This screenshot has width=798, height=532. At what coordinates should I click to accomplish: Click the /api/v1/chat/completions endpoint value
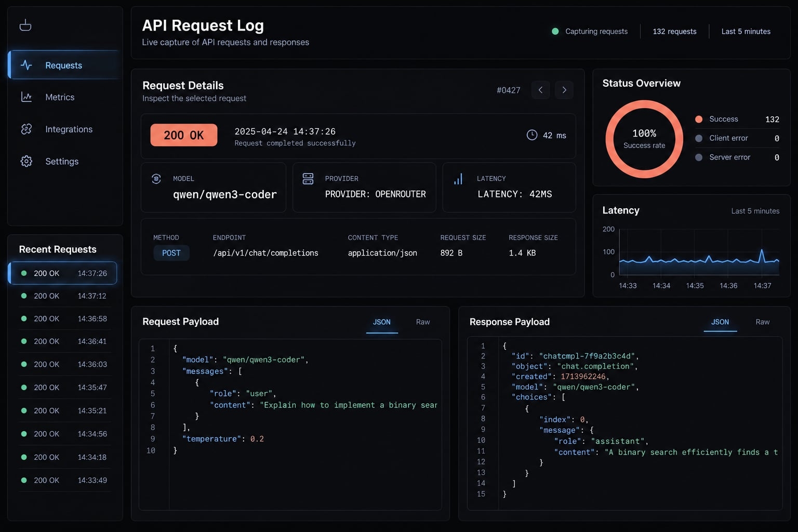[265, 253]
